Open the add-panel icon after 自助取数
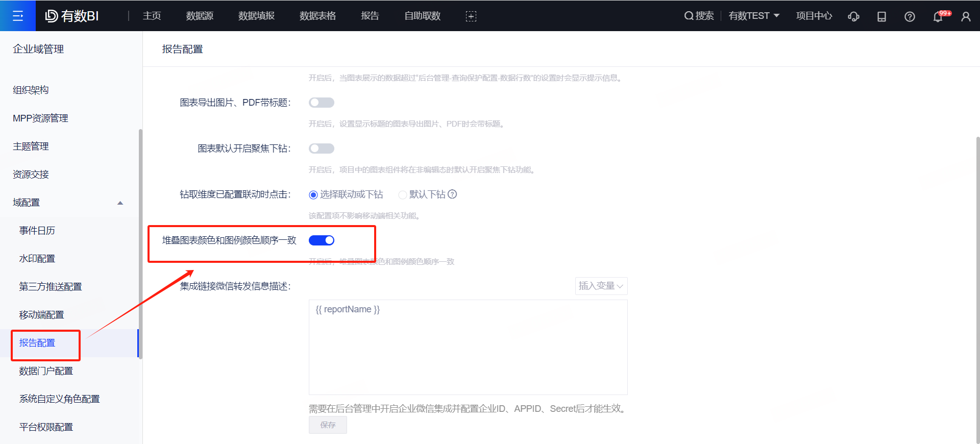The width and height of the screenshot is (980, 444). (471, 16)
